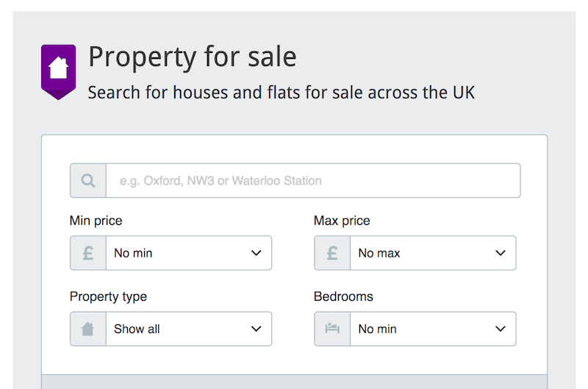
Task: Click the 'Bedrooms' field label
Action: coord(343,296)
